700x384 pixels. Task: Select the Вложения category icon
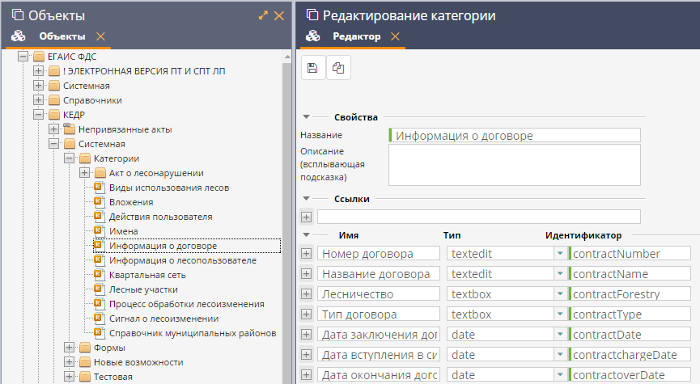(x=99, y=202)
